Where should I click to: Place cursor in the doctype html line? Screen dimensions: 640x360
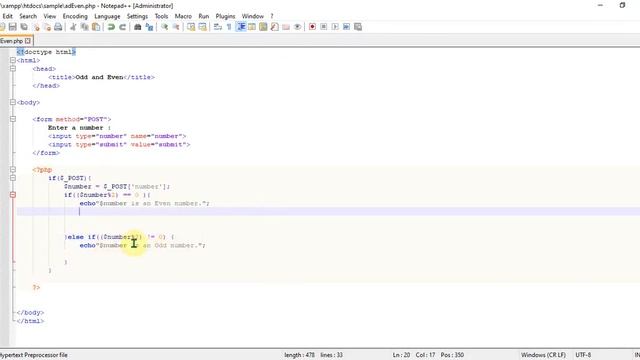tap(46, 52)
